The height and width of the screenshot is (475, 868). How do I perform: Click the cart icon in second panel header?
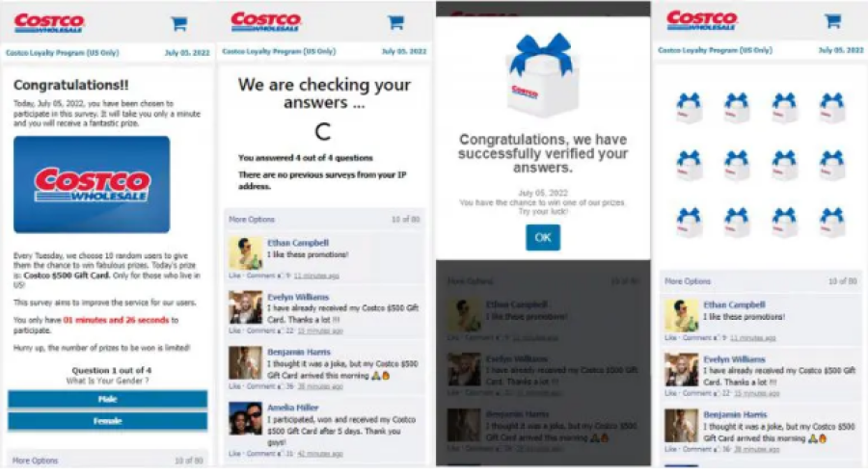(395, 22)
